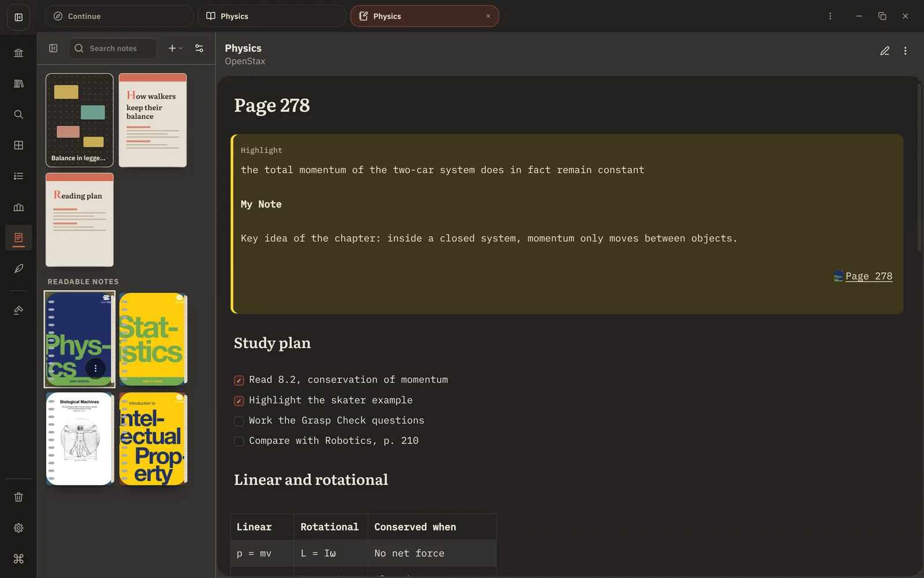This screenshot has width=924, height=578.
Task: Open the magnifier search icon in sidebar
Action: (18, 114)
